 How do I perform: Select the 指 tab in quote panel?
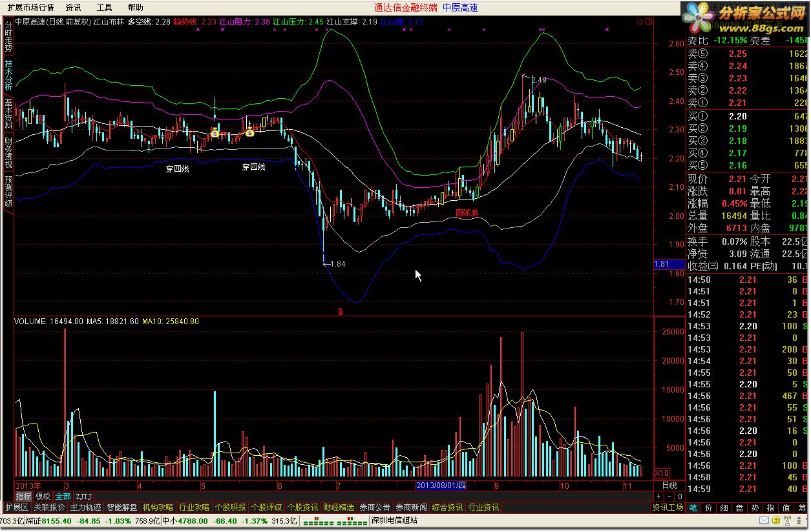pyautogui.click(x=770, y=507)
